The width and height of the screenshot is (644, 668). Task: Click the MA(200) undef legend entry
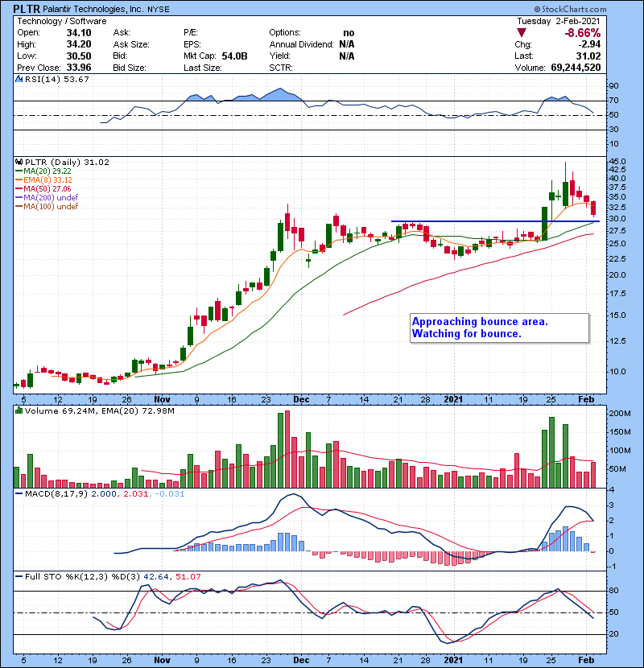[x=47, y=198]
